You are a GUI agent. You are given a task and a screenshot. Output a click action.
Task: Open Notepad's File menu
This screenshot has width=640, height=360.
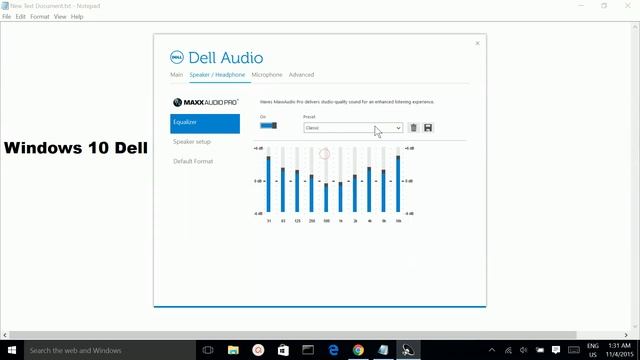click(x=7, y=17)
